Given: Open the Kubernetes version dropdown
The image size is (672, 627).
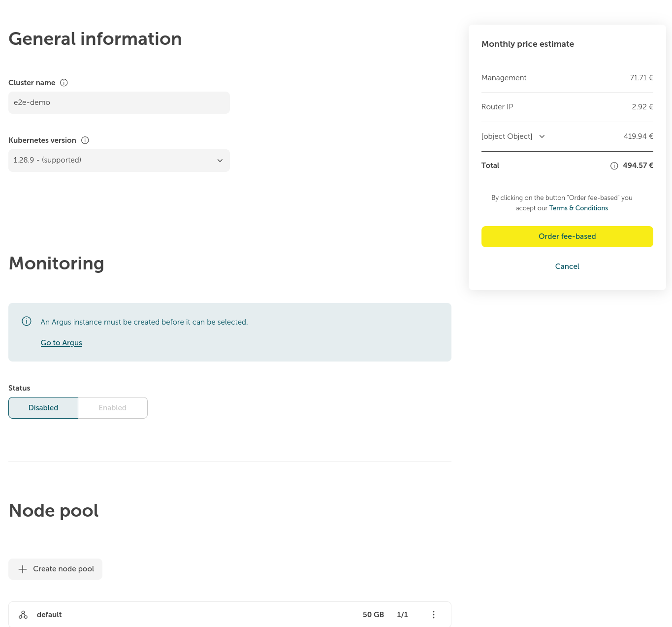Looking at the screenshot, I should [119, 161].
